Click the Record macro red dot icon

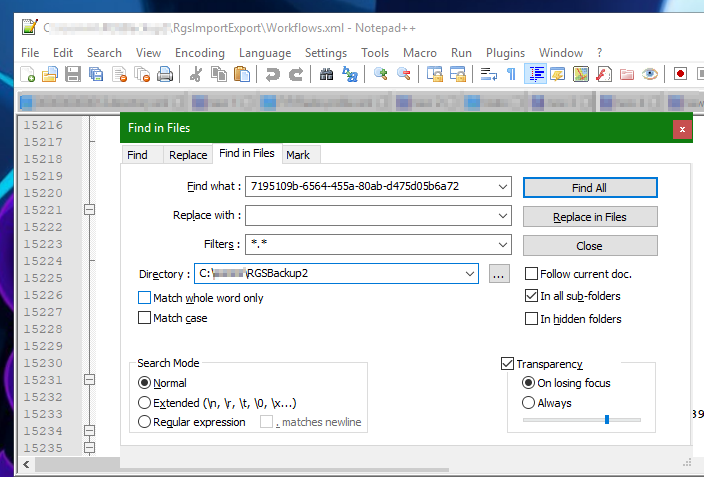[x=680, y=74]
